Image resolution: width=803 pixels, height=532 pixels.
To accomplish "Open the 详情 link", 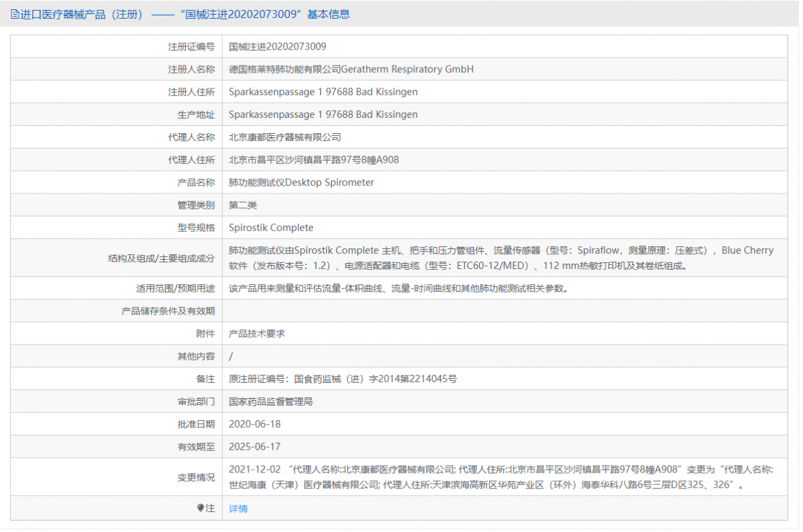I will click(238, 509).
